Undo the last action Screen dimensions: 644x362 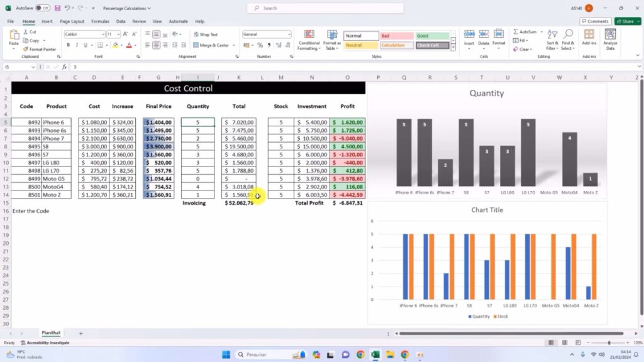(x=67, y=8)
